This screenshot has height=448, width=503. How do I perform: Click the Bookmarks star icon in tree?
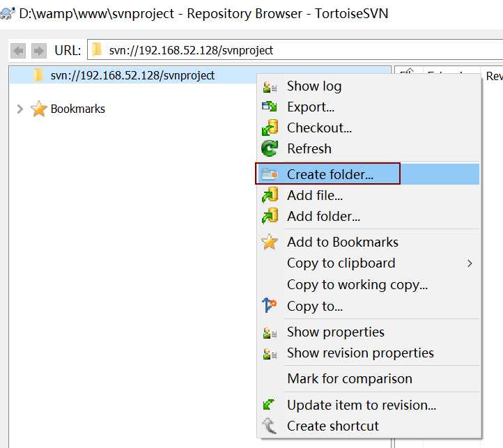[39, 109]
